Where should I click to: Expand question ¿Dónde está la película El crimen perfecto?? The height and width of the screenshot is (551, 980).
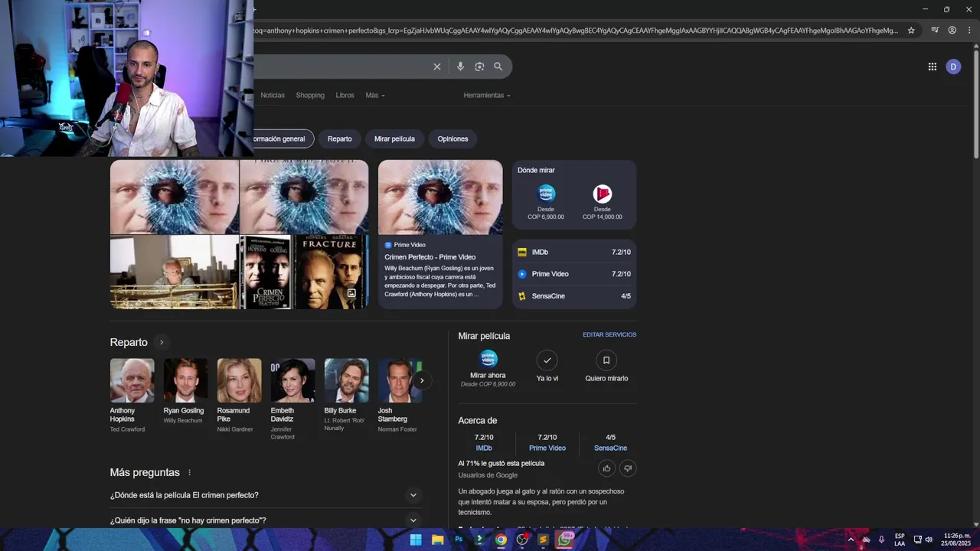click(266, 495)
